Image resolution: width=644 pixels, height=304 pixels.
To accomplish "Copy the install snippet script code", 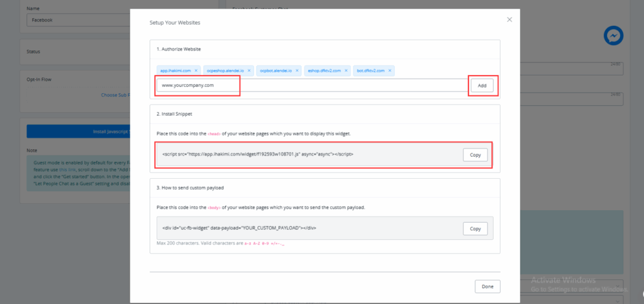I will tap(475, 155).
